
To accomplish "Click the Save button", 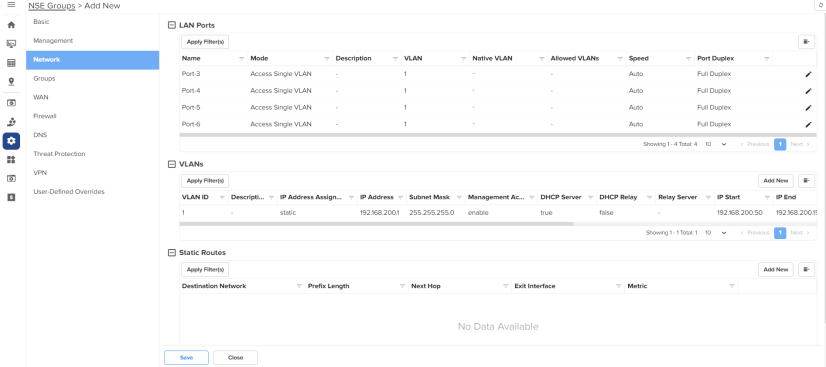I will [x=186, y=358].
